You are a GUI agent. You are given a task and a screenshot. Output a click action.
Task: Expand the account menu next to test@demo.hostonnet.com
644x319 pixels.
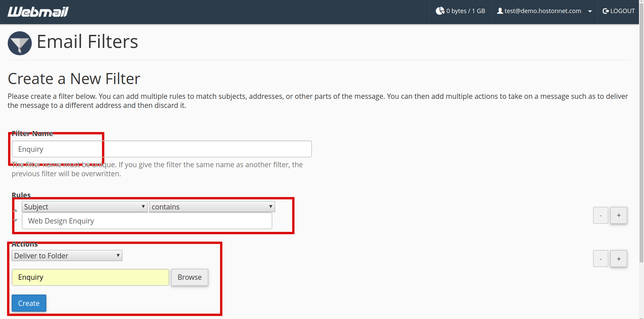[x=590, y=11]
